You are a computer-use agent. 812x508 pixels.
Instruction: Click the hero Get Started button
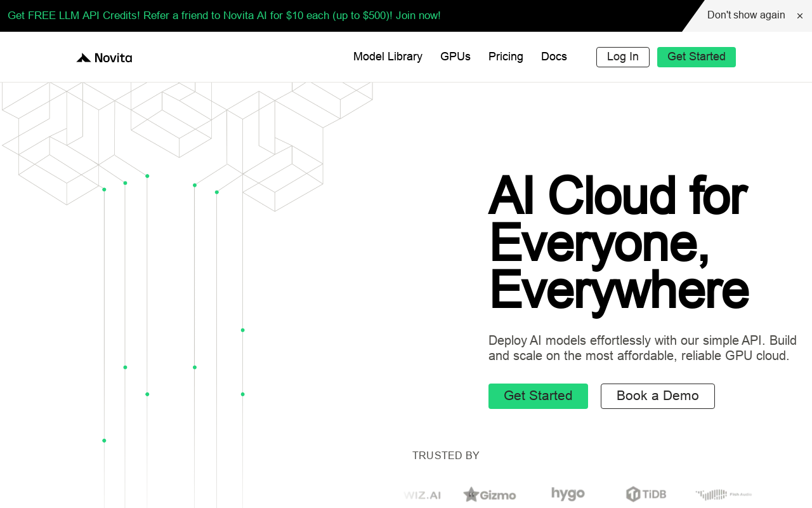538,396
